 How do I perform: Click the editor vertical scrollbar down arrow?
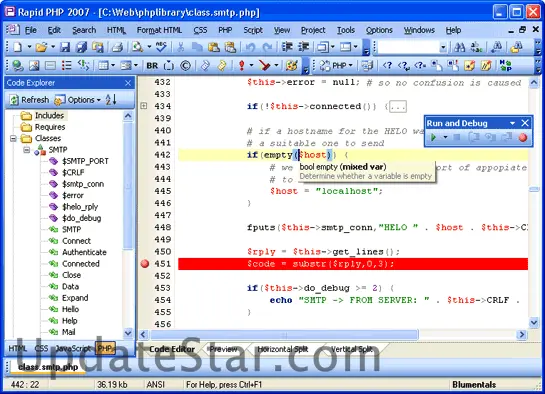click(534, 323)
